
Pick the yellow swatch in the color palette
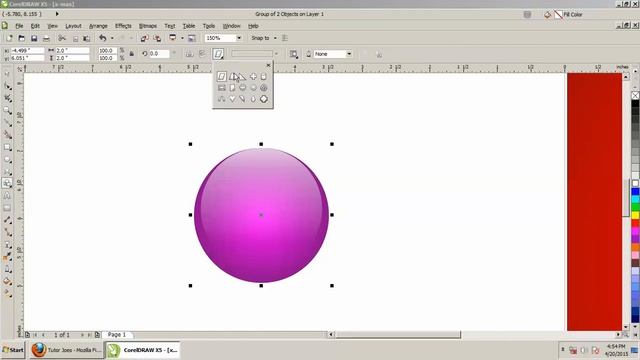pyautogui.click(x=636, y=216)
